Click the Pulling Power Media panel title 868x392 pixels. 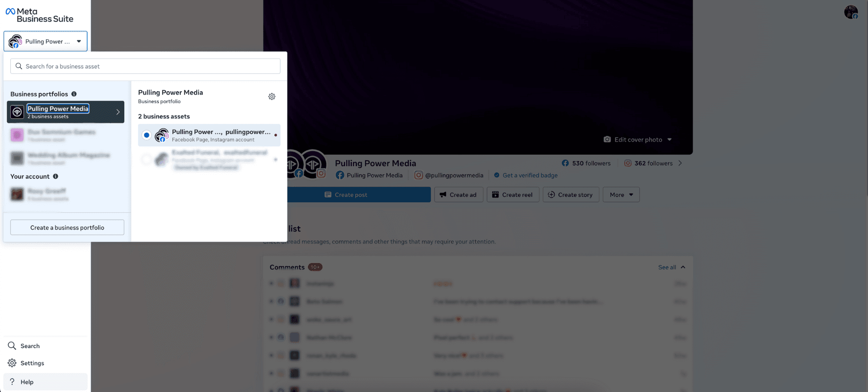170,92
